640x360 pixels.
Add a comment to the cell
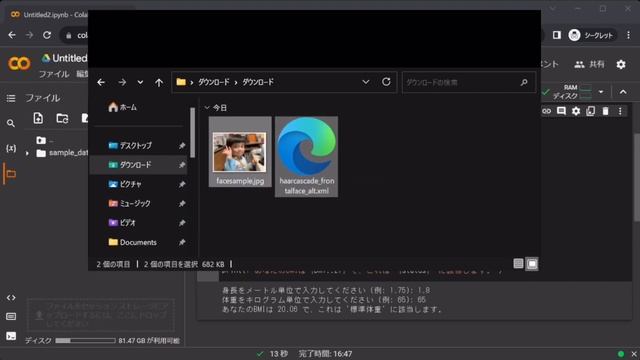[x=561, y=111]
